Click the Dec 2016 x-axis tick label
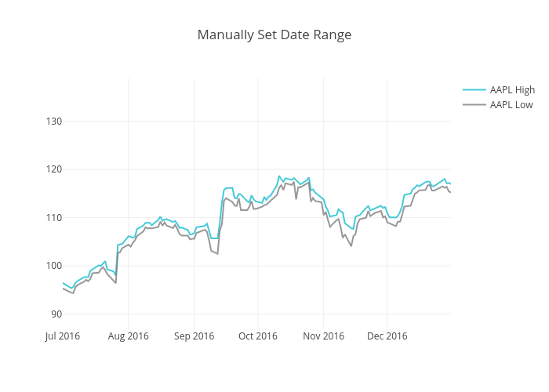 387,336
